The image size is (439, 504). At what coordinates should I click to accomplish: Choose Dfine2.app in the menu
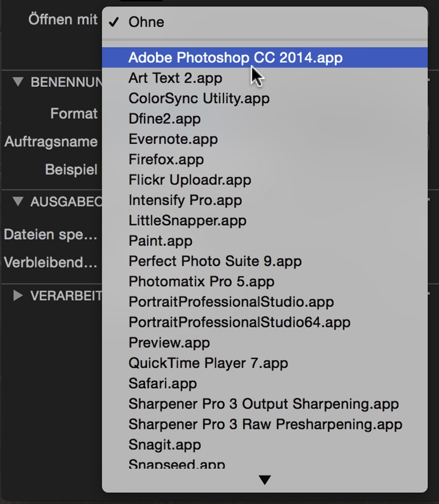pos(265,119)
